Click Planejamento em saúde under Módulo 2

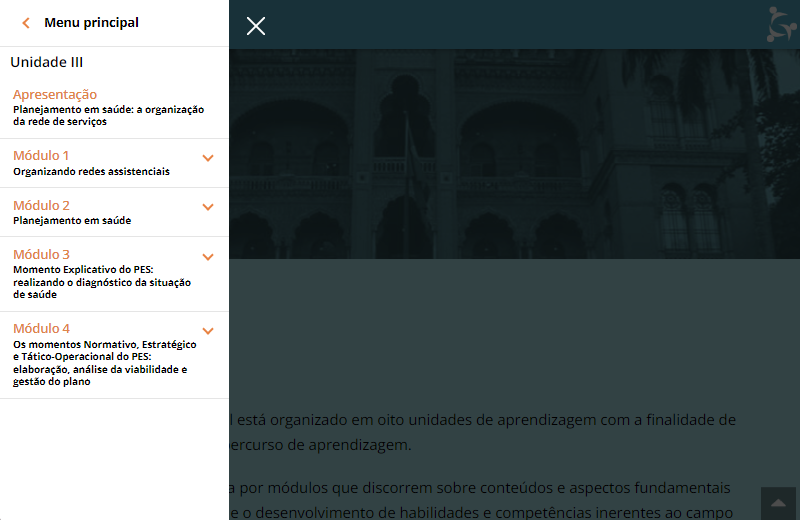click(x=72, y=220)
